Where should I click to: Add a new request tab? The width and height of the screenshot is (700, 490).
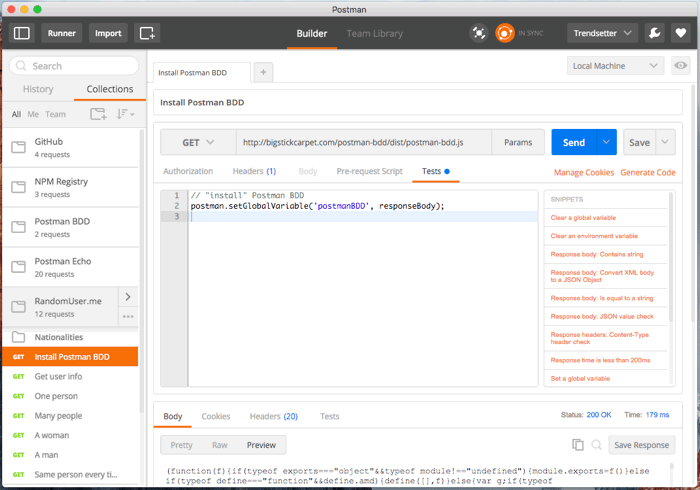pyautogui.click(x=263, y=72)
